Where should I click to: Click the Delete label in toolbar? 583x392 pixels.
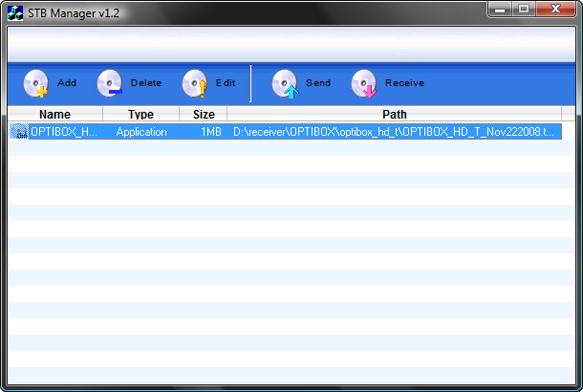pos(146,82)
